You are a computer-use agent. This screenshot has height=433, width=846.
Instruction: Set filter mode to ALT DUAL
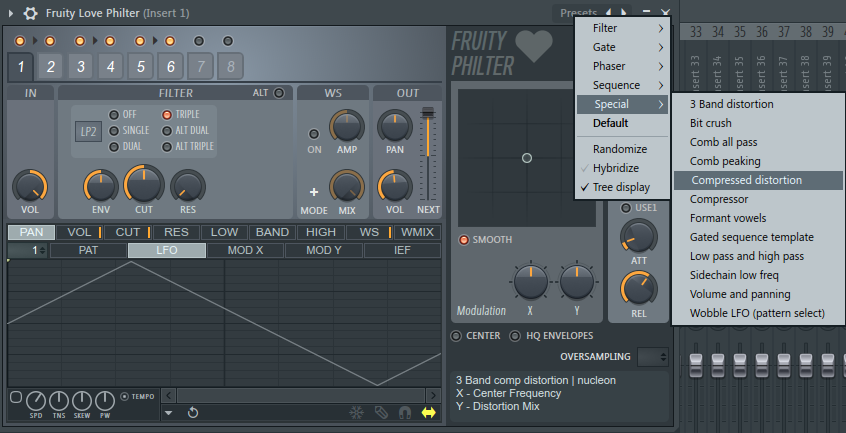click(167, 130)
